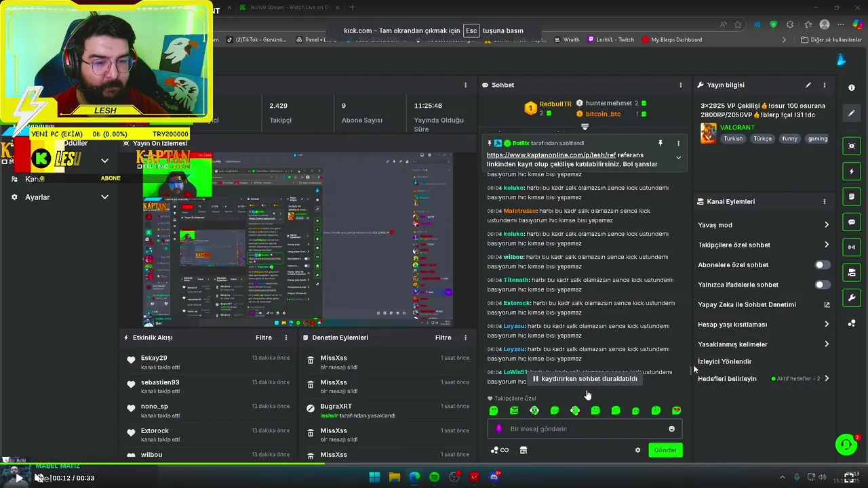
Task: Open a new browser tab
Action: [x=351, y=7]
